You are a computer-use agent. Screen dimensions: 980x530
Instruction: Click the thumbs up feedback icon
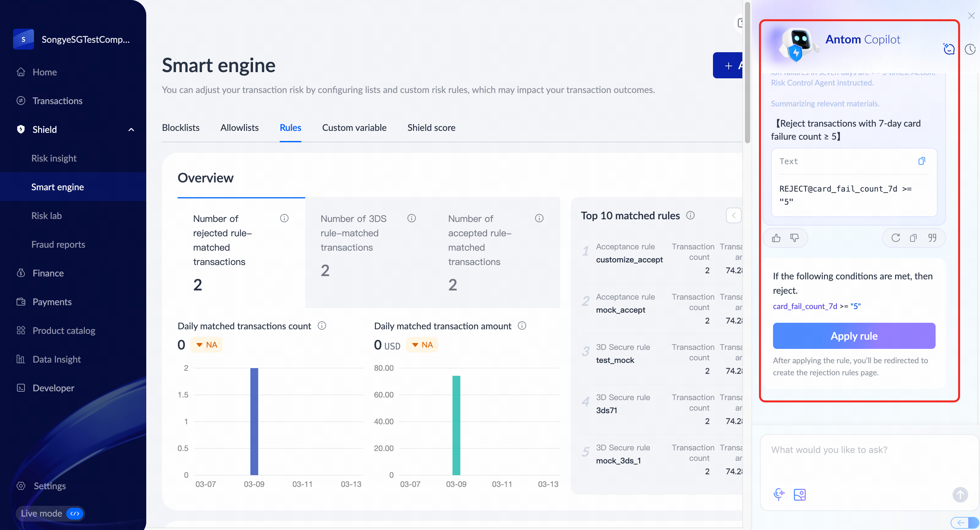click(x=776, y=238)
